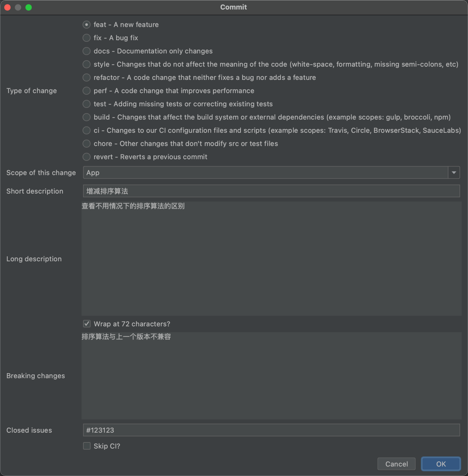The width and height of the screenshot is (468, 476).
Task: Enable the 'Skip CI?' checkbox
Action: 87,446
